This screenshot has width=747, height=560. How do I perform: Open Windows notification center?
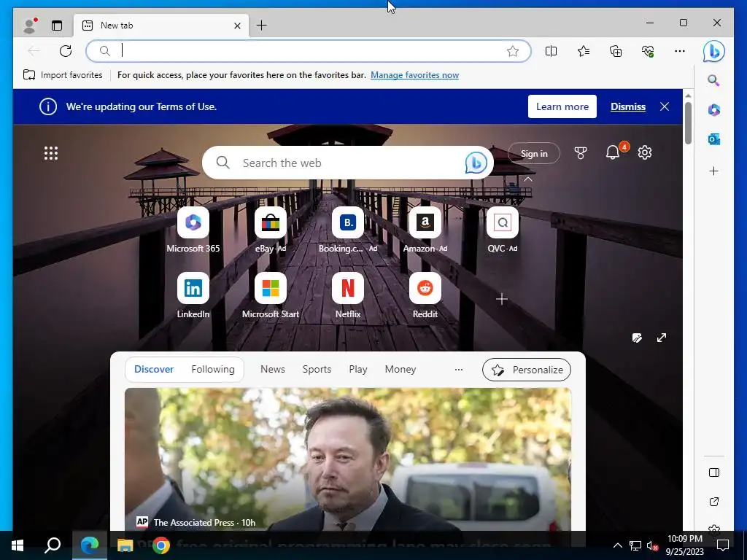click(x=723, y=545)
